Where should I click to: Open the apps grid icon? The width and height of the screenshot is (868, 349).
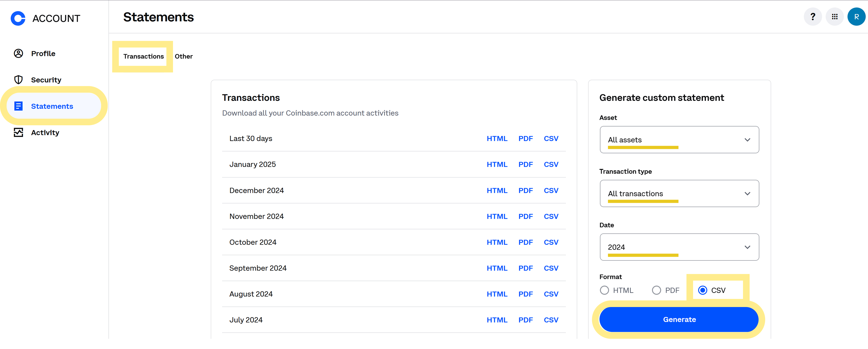(x=834, y=17)
